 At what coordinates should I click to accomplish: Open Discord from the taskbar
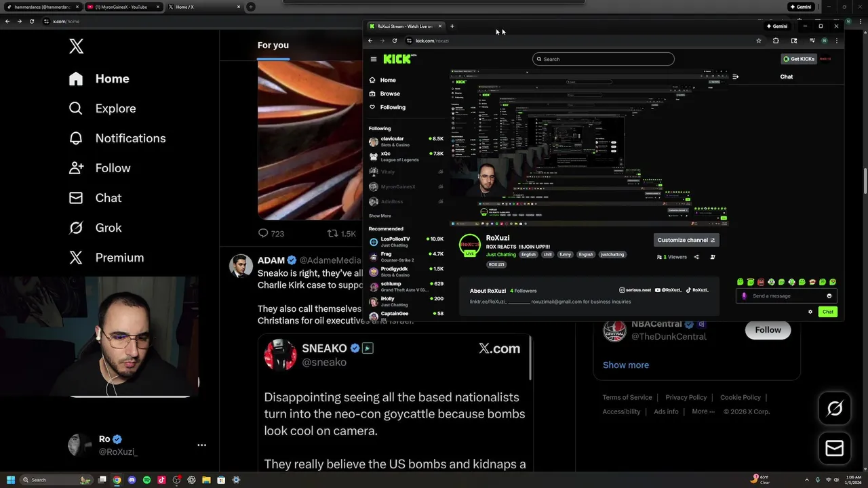(132, 480)
